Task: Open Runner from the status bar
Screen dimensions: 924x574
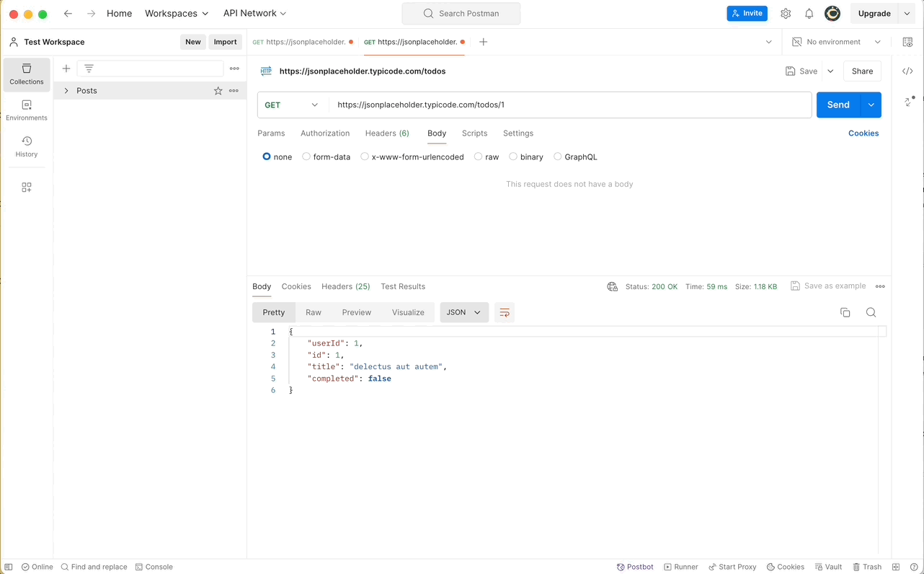Action: [681, 567]
